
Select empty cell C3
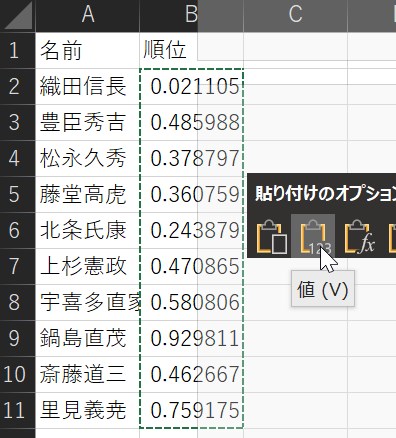coord(296,122)
